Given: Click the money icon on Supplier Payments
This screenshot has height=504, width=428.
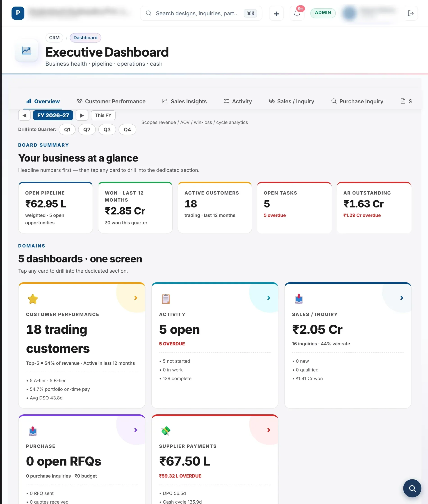Looking at the screenshot, I should [x=166, y=431].
